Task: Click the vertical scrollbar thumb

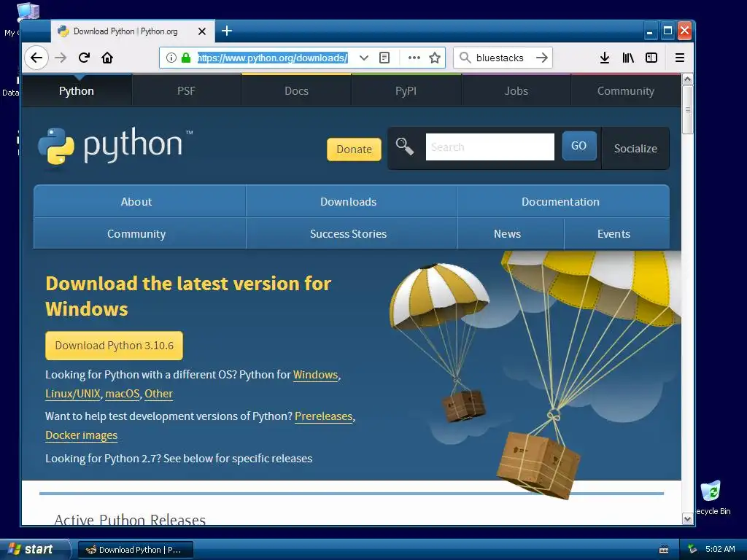Action: click(x=687, y=109)
